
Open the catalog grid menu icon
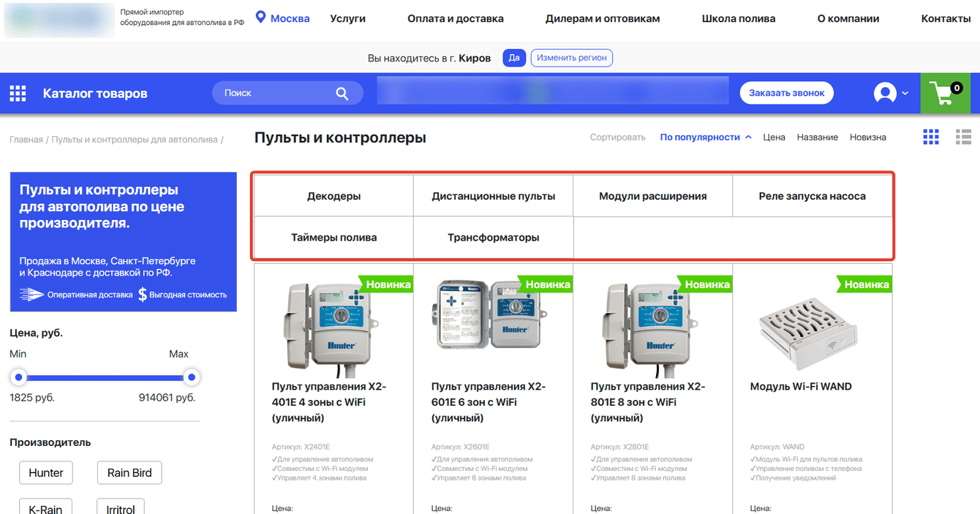[x=18, y=93]
